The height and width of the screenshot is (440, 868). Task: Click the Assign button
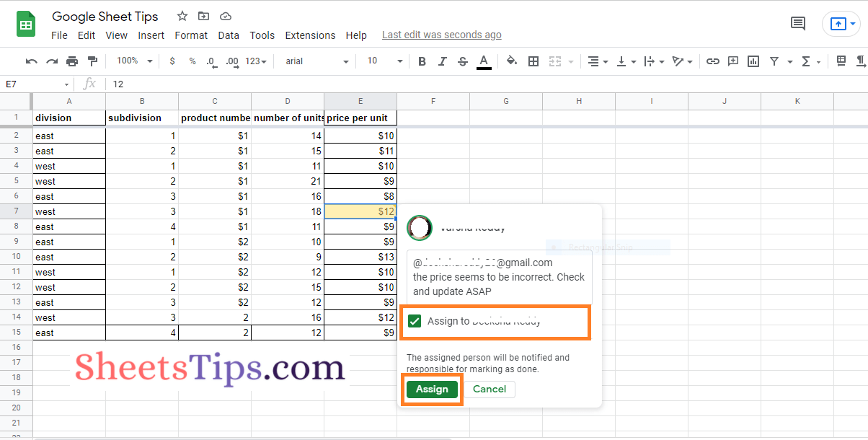tap(432, 389)
